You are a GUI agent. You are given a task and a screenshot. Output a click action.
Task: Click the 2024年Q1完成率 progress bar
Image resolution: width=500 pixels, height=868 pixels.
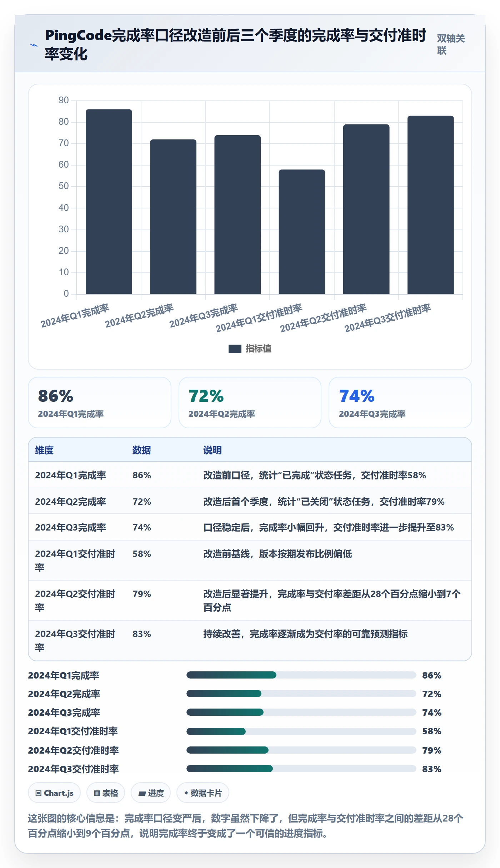[x=301, y=675]
